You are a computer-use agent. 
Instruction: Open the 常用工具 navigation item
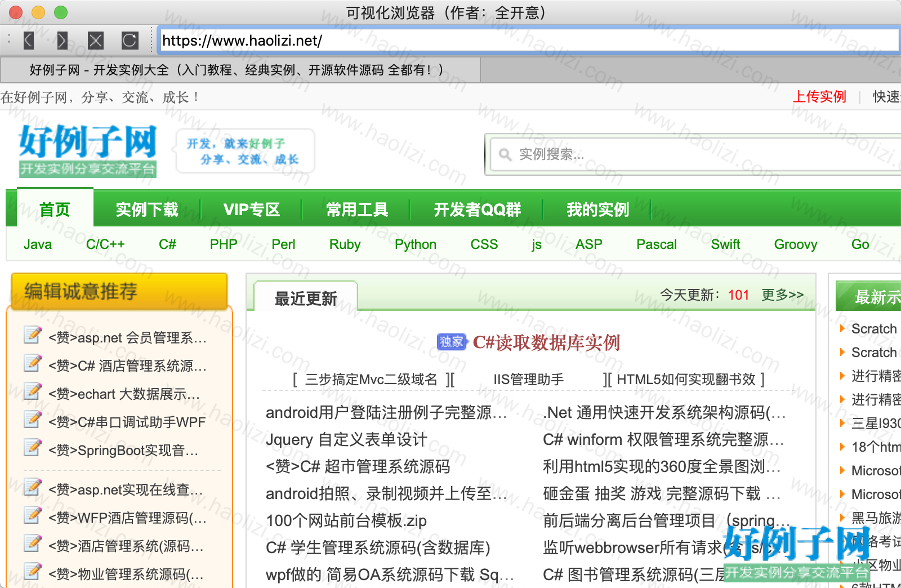(357, 210)
